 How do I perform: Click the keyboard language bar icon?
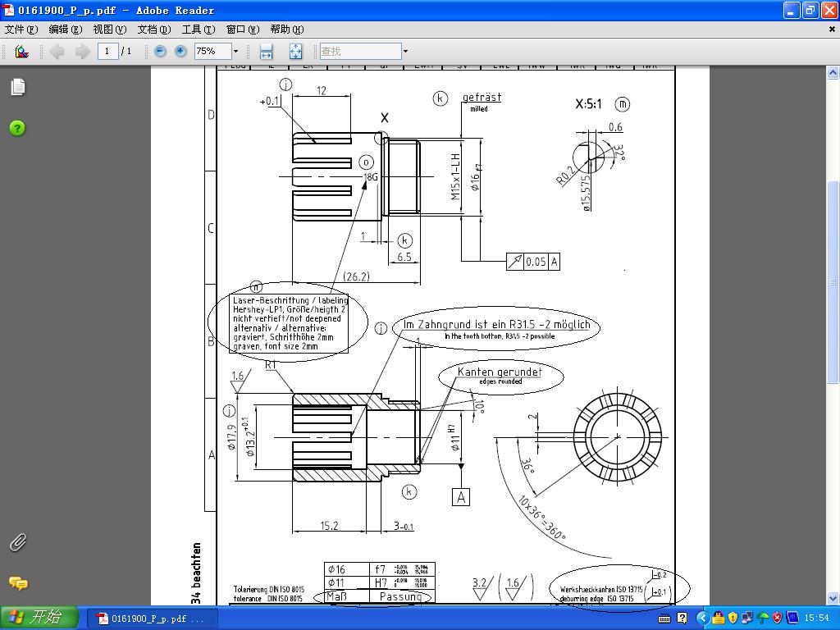[664, 619]
